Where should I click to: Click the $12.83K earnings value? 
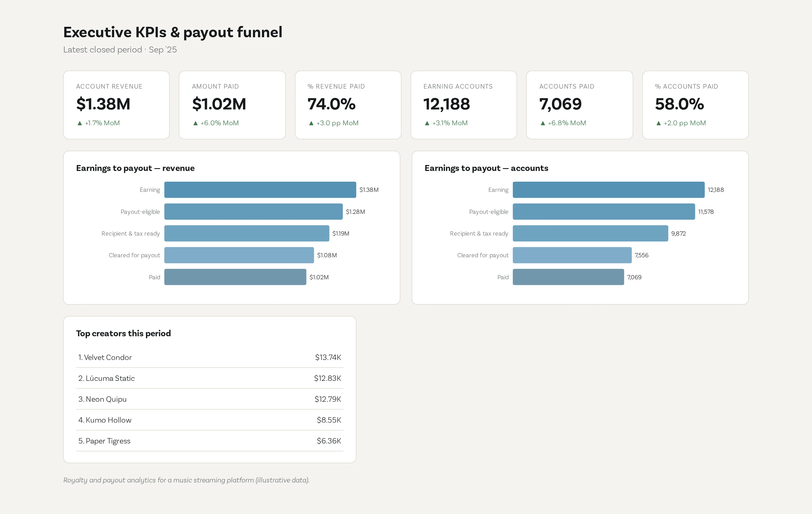[x=327, y=378]
